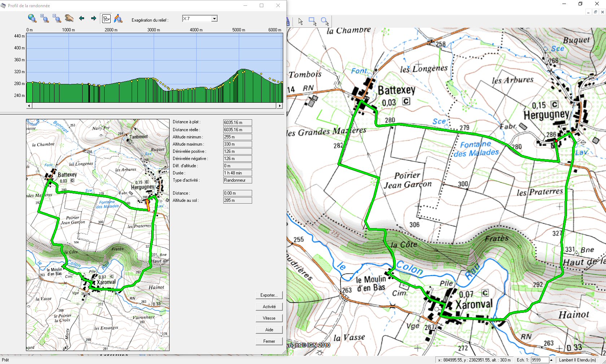Select the Altitude maximum 330 m field
Image resolution: width=606 pixels, height=364 pixels.
point(237,144)
